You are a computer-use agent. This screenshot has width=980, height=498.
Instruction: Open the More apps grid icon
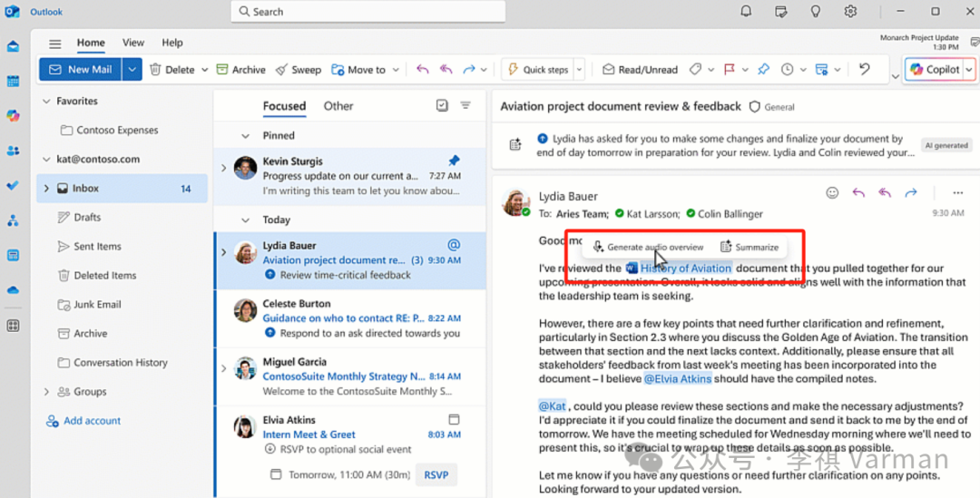point(13,326)
